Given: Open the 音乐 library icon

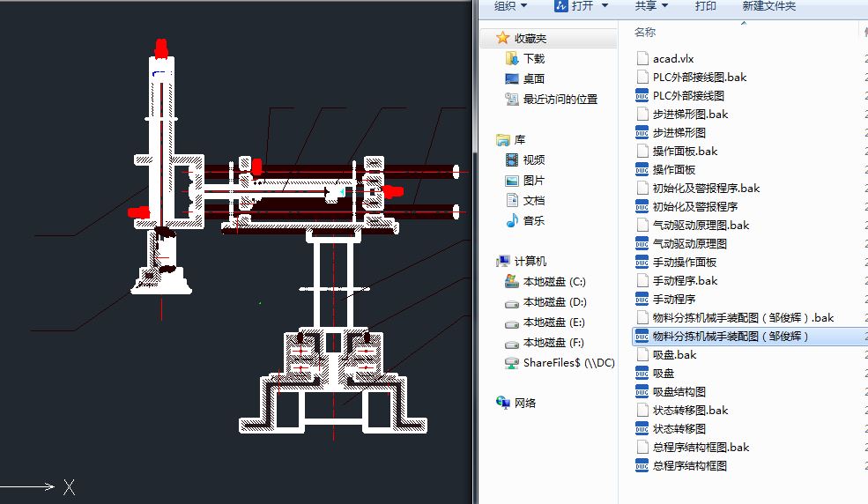Looking at the screenshot, I should (x=512, y=221).
